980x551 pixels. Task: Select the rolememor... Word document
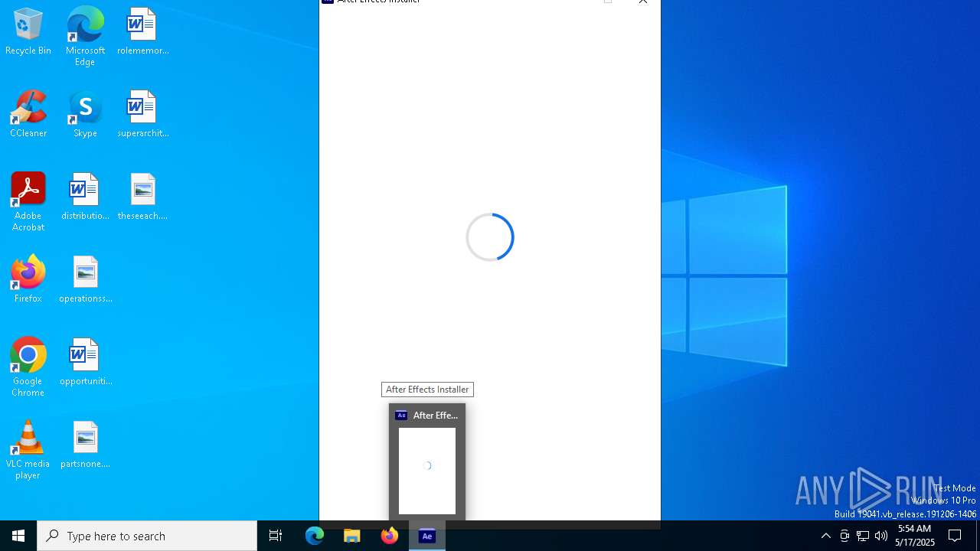tap(142, 32)
